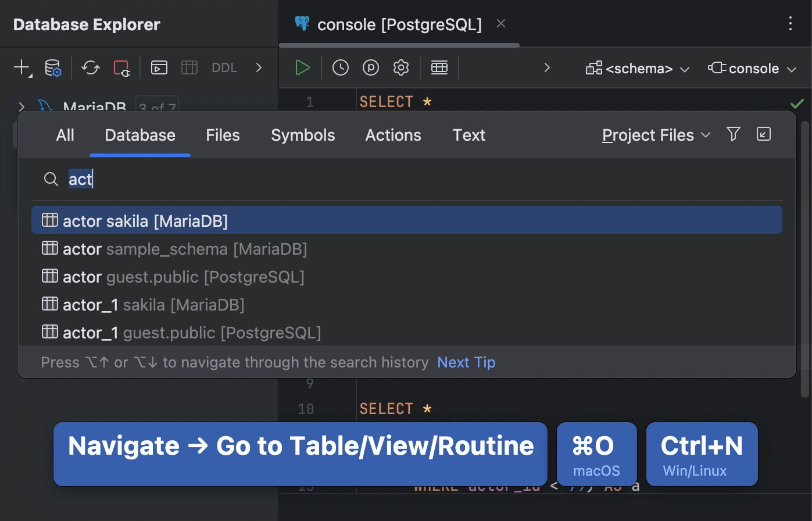This screenshot has height=521, width=812.
Task: Click the Next Tip link
Action: 466,362
